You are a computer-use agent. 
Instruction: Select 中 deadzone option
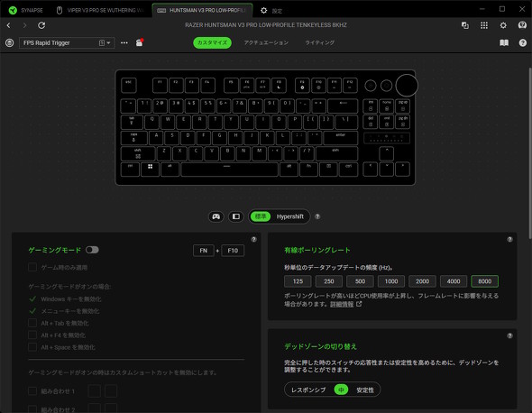(x=341, y=390)
